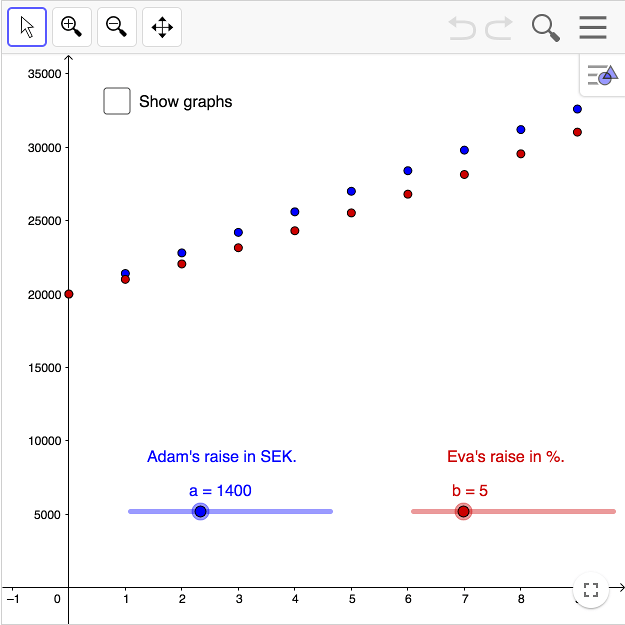Click the 10000 y-axis label

(45, 441)
